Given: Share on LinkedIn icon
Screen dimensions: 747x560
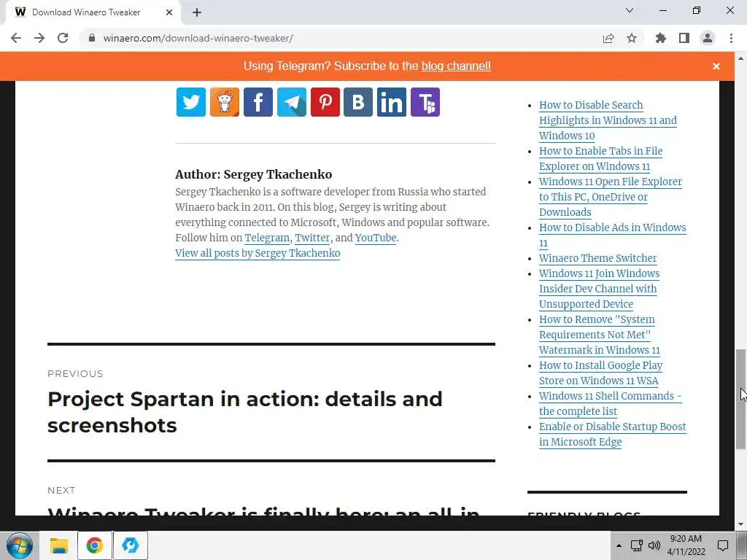Looking at the screenshot, I should 392,102.
